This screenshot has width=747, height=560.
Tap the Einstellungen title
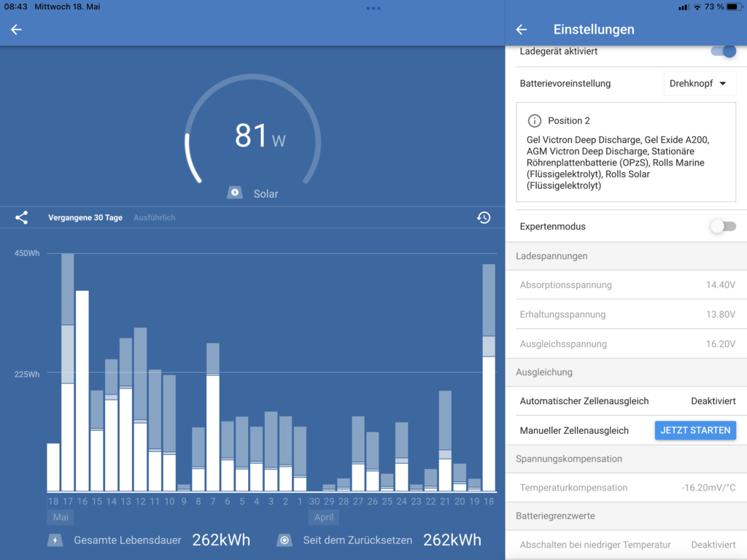(x=594, y=29)
